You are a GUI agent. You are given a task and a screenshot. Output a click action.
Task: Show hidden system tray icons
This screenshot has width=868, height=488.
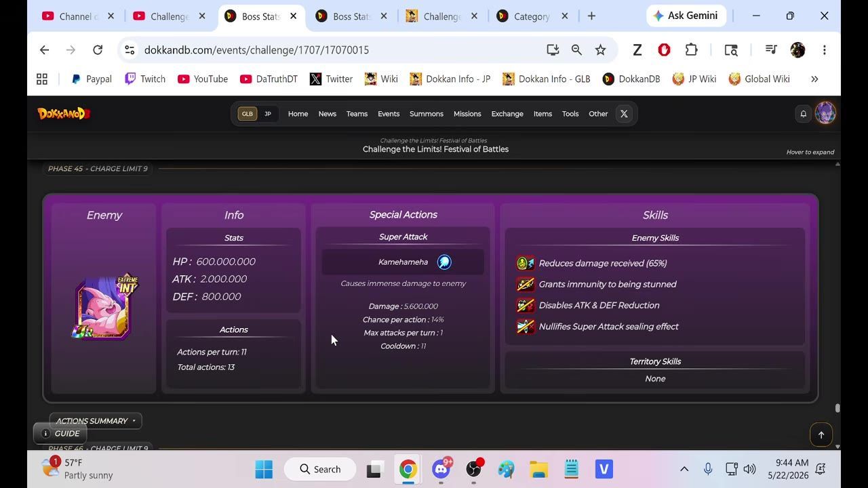pos(684,469)
